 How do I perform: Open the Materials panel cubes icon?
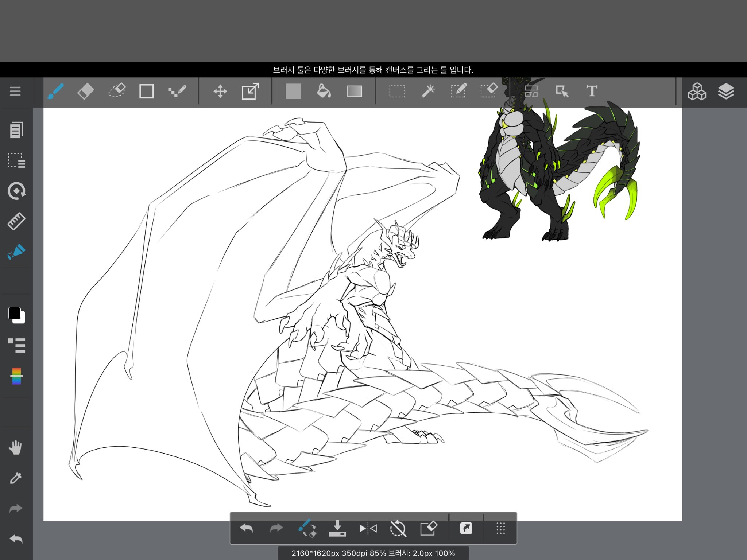(697, 91)
